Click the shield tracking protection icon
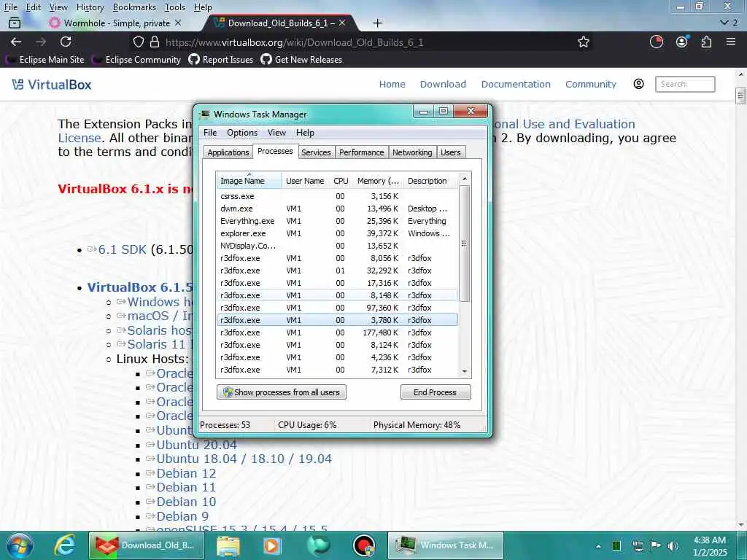This screenshot has width=747, height=560. click(x=139, y=42)
